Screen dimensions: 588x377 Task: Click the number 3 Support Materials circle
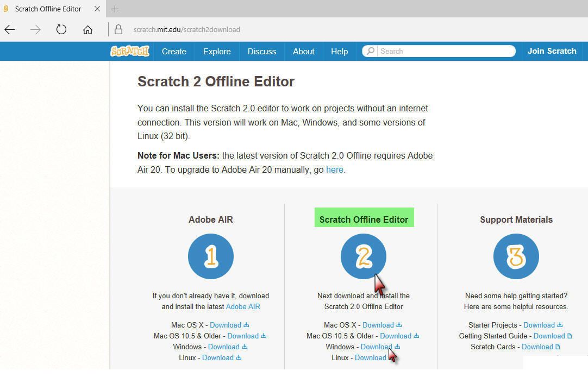pos(516,256)
